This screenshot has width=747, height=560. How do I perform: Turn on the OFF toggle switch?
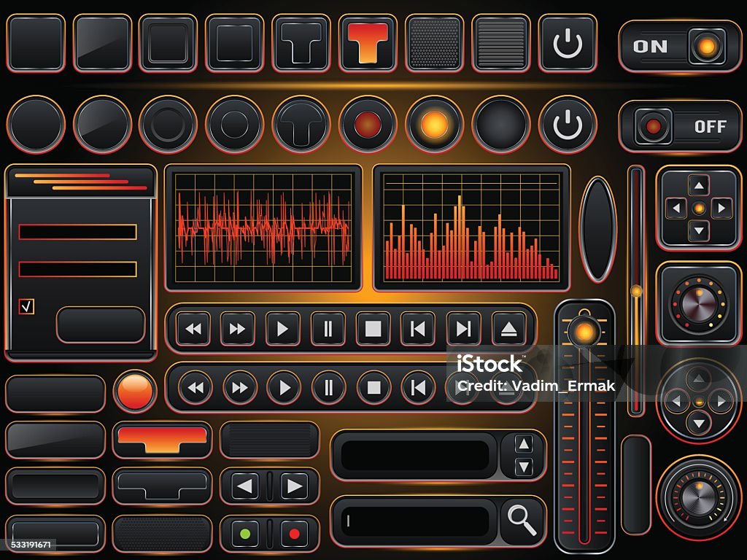[679, 126]
